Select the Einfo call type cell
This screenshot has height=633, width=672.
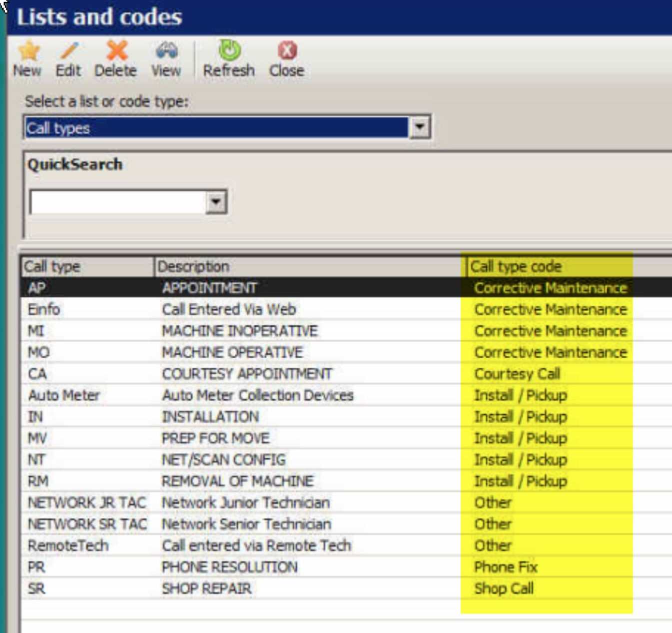44,310
